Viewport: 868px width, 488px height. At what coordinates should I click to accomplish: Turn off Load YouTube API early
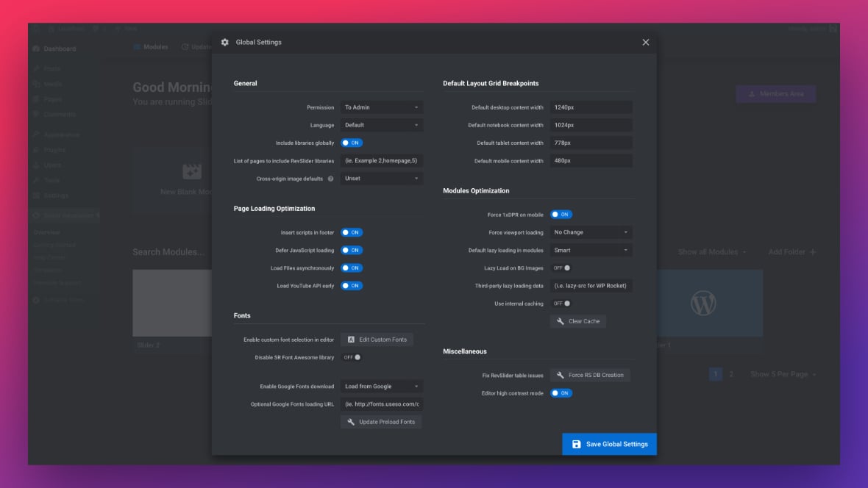pos(352,285)
